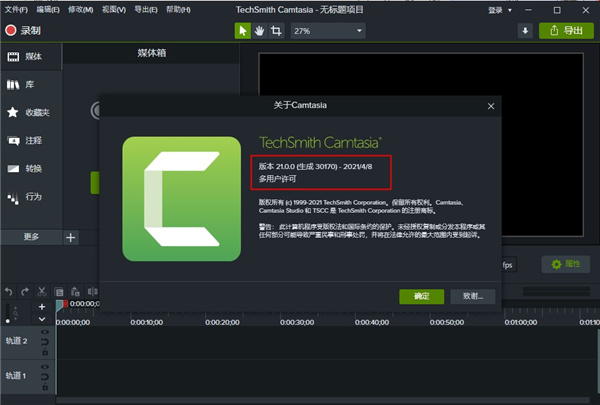
Task: Open the 收藏夹 star panel
Action: pos(29,112)
